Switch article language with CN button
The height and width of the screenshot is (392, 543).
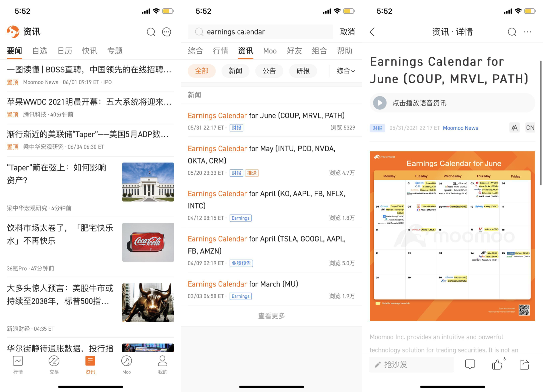click(x=530, y=127)
